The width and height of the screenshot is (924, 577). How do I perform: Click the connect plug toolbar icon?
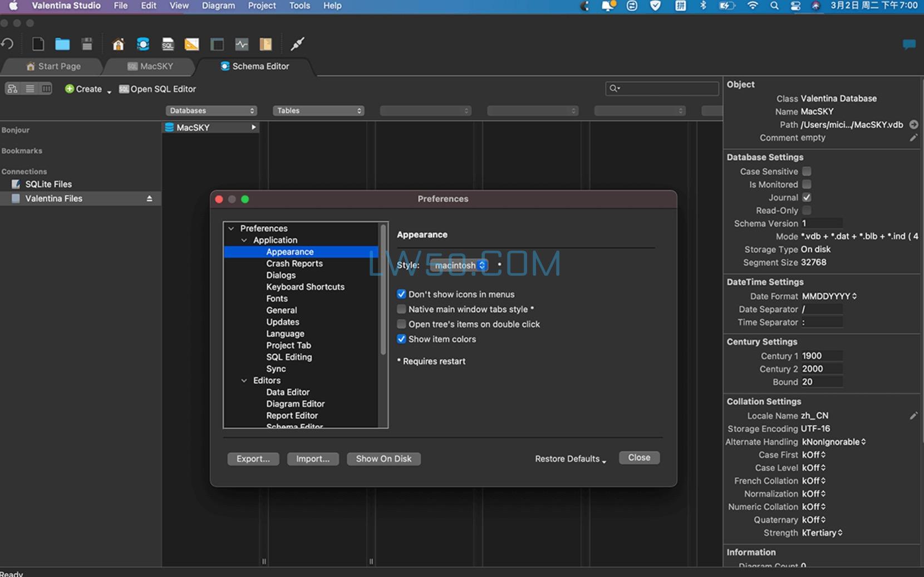(298, 44)
